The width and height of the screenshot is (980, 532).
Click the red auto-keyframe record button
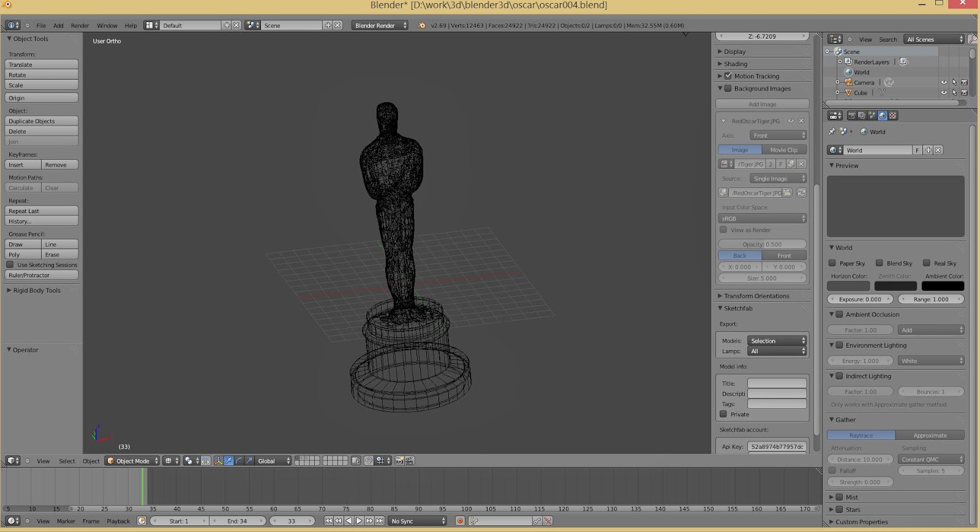[460, 521]
